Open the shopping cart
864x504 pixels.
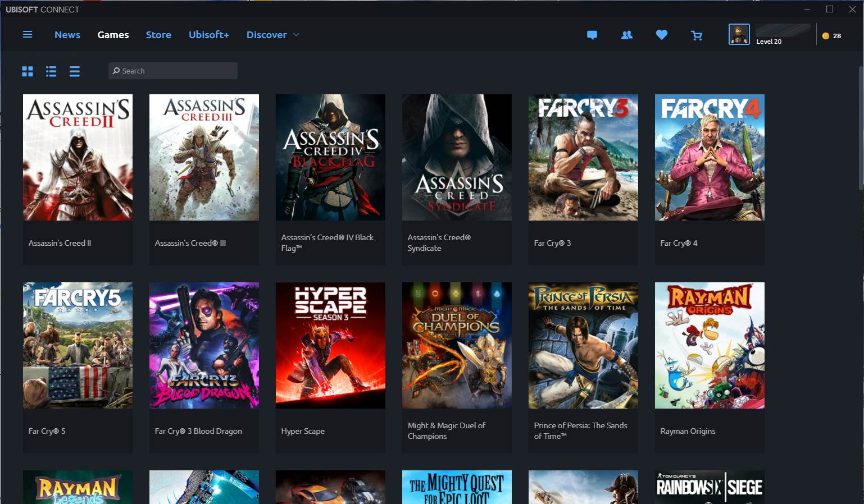(697, 35)
